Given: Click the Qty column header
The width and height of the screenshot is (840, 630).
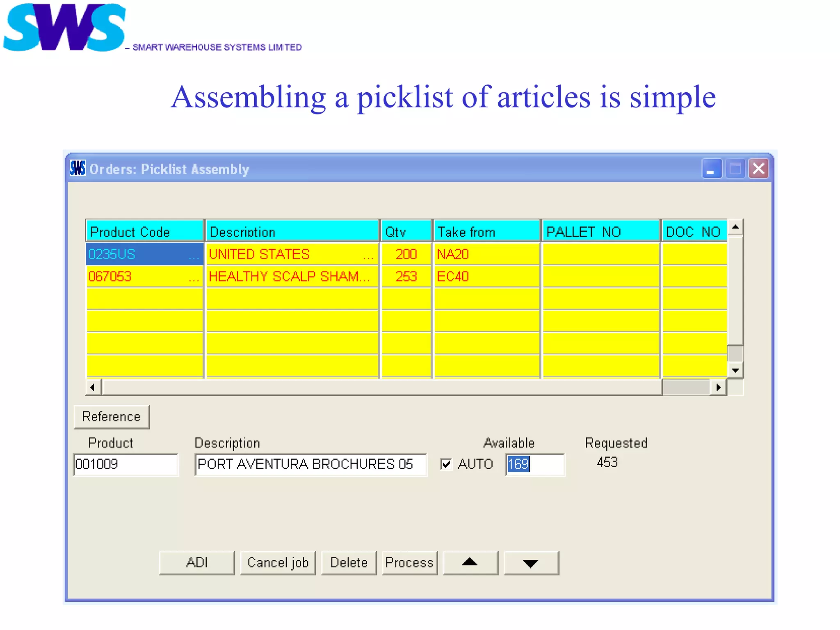Looking at the screenshot, I should point(406,231).
